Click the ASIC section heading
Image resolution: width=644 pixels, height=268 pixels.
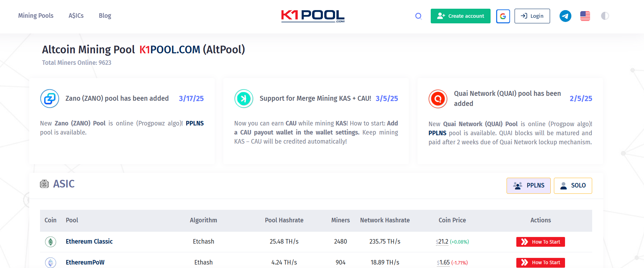point(64,184)
